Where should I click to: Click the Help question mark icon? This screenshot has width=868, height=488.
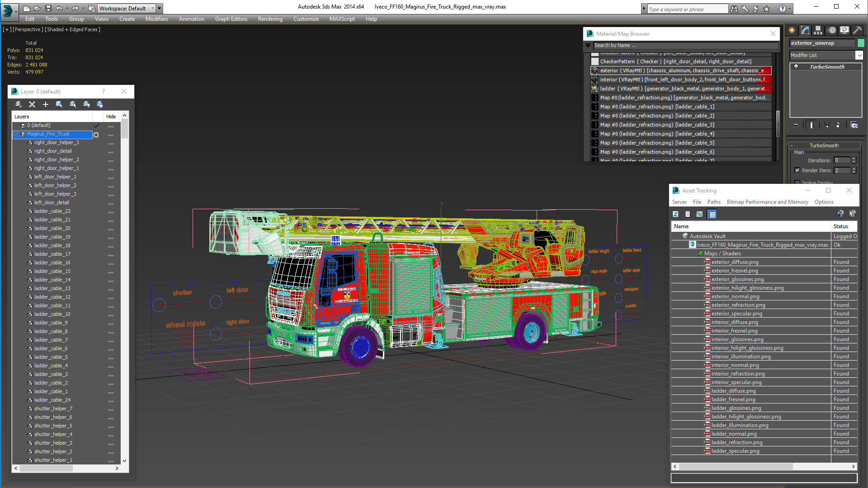coord(782,9)
